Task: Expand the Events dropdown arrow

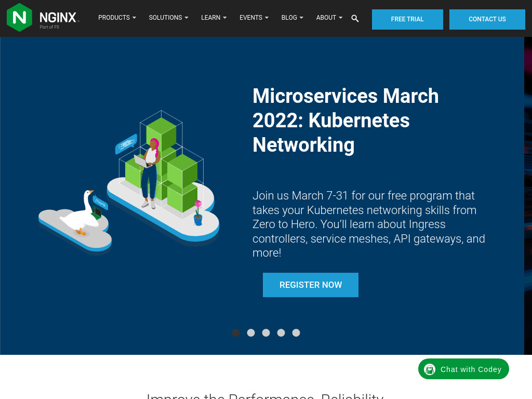Action: [x=267, y=18]
